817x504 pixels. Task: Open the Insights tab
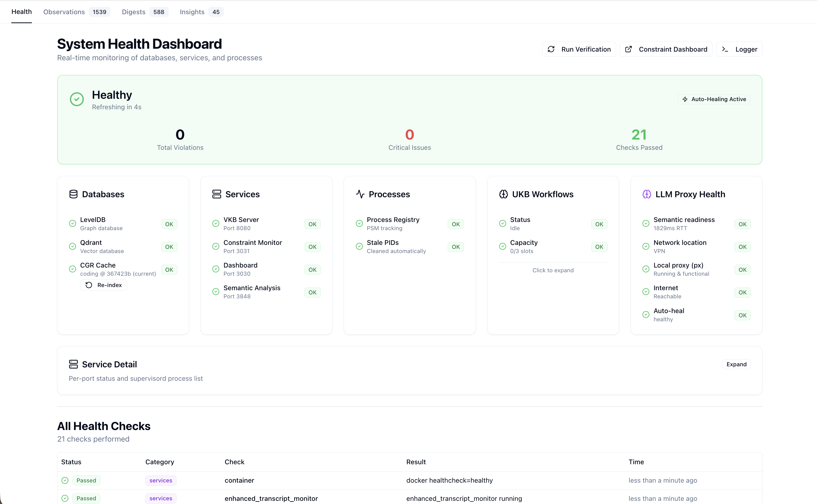pos(202,12)
